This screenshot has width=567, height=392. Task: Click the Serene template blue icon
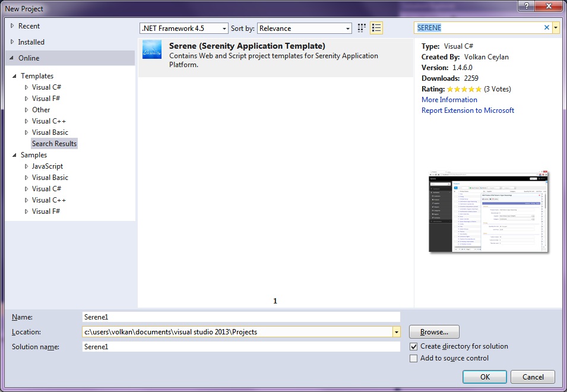[152, 49]
